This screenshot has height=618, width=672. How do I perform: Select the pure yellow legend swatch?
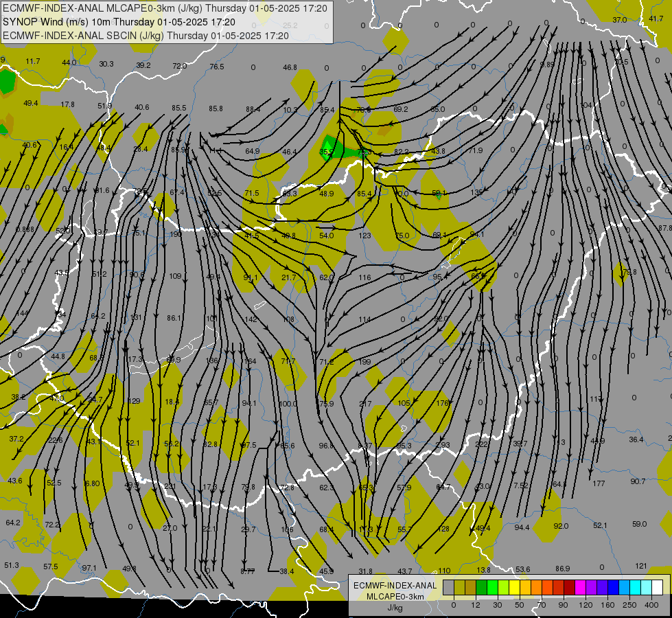515,587
